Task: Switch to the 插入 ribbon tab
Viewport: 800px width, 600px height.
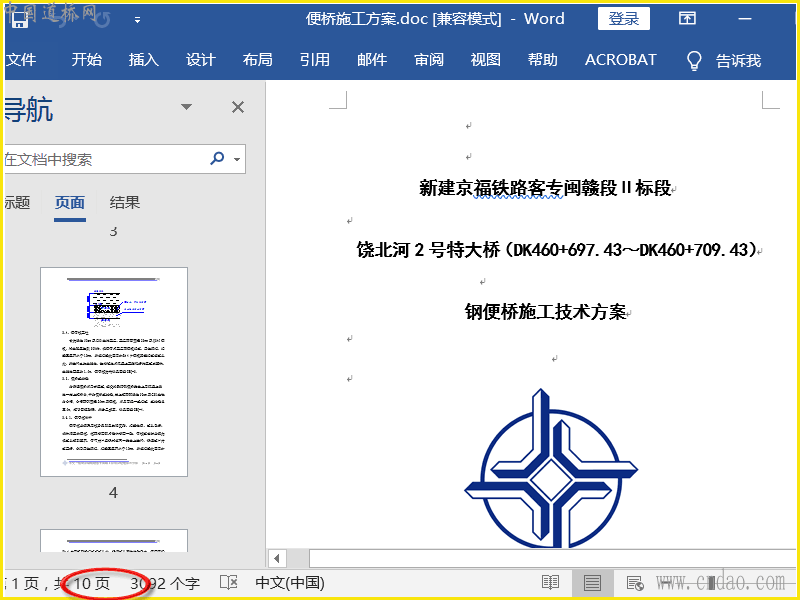Action: tap(143, 60)
